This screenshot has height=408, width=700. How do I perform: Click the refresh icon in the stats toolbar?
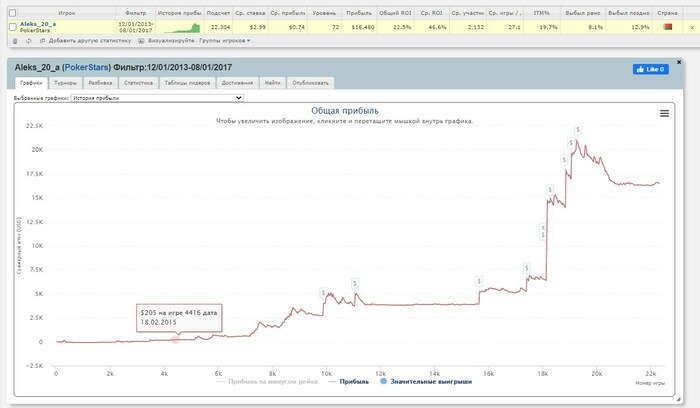click(x=29, y=41)
